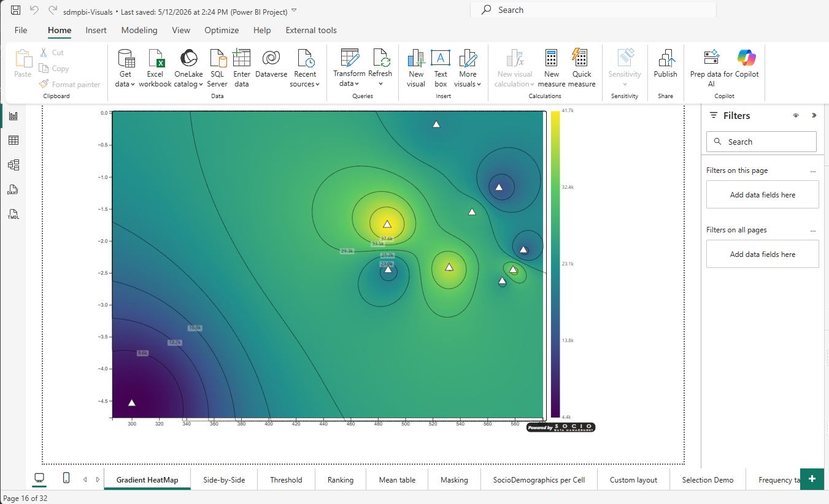Insert a New visual on the canvas
Viewport: 829px width, 504px height.
pos(416,68)
